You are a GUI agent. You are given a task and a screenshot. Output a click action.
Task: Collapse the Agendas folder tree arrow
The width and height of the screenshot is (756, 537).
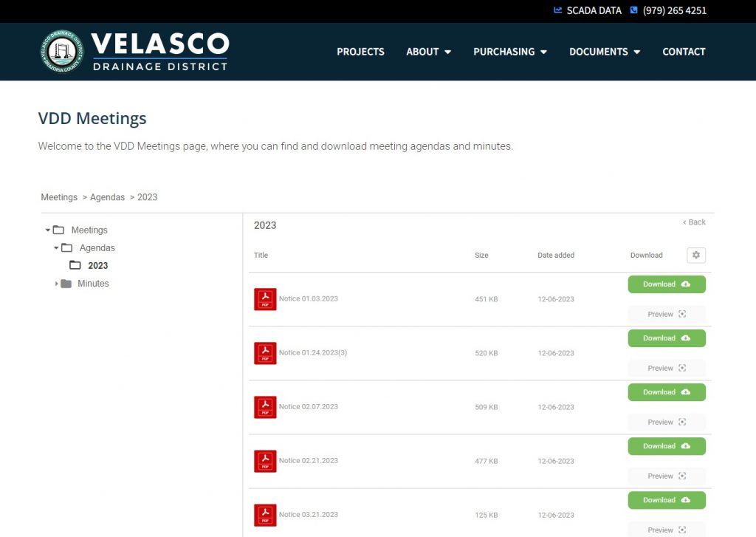(56, 248)
